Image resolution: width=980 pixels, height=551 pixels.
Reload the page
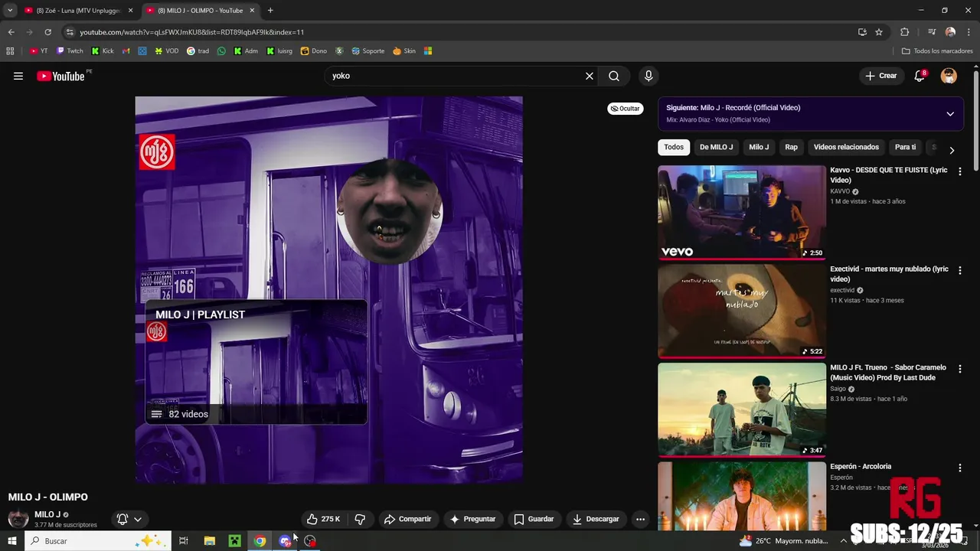pyautogui.click(x=47, y=32)
